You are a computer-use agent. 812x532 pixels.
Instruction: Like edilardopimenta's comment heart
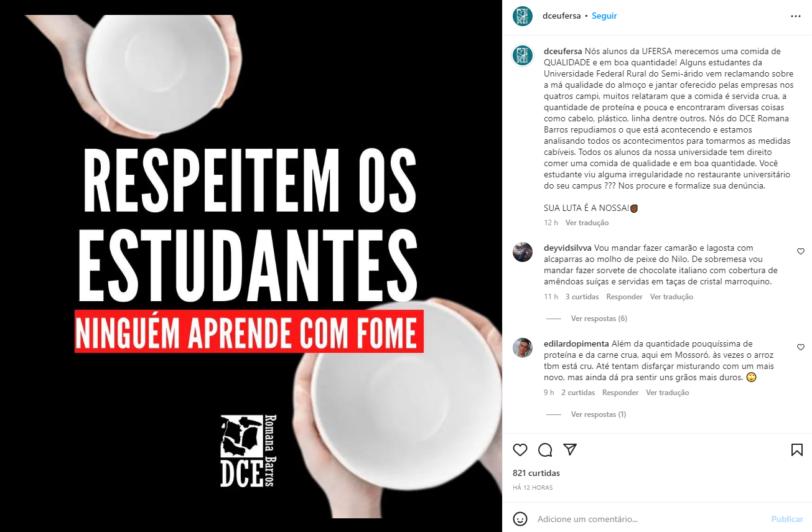pos(801,347)
